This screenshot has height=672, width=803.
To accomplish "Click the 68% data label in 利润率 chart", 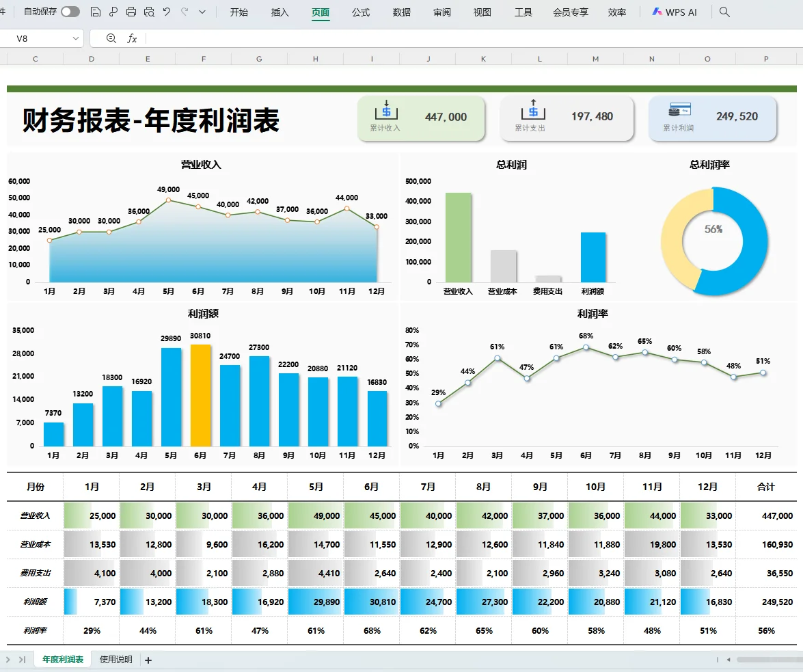I will (586, 336).
